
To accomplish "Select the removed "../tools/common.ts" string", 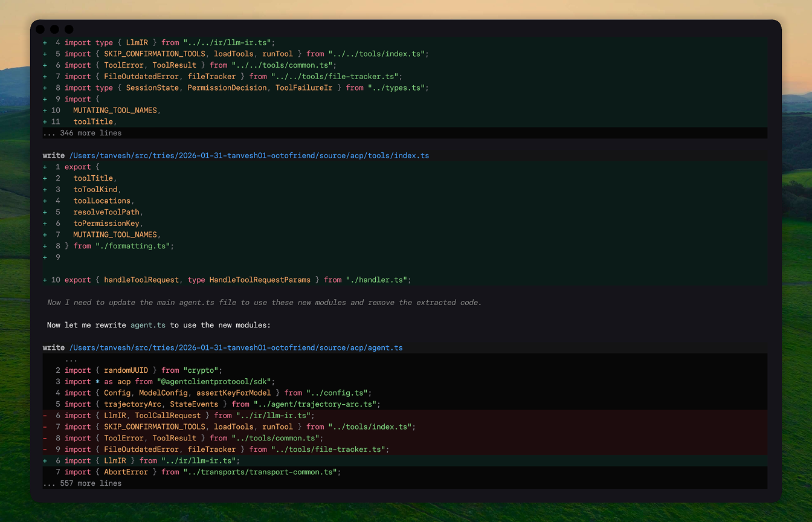I will pyautogui.click(x=275, y=438).
